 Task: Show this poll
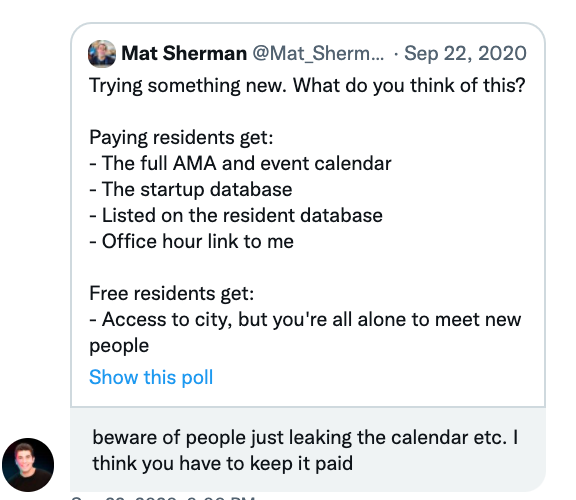151,377
